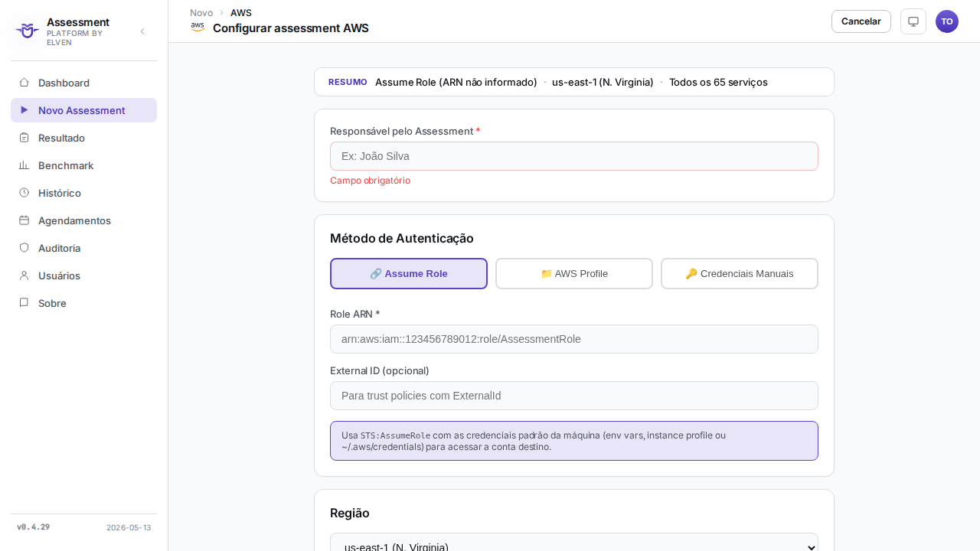Click the 'Método de Autenticação' heading
980x551 pixels.
tap(402, 238)
